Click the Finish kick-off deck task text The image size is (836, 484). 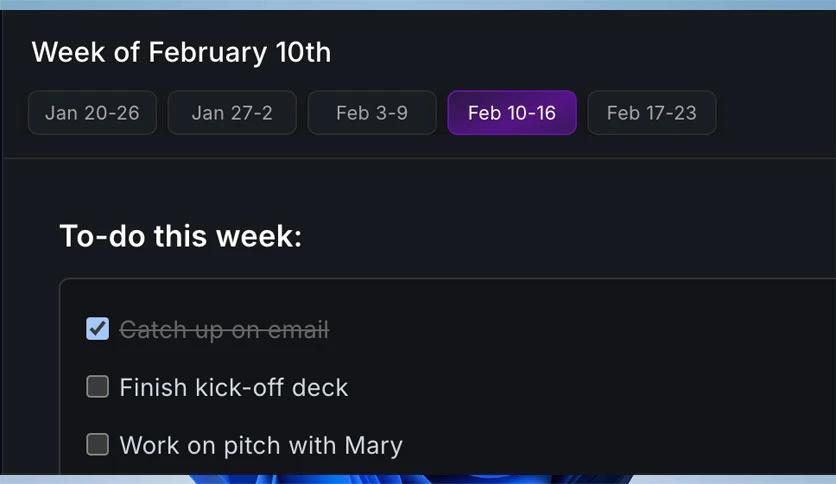[234, 387]
